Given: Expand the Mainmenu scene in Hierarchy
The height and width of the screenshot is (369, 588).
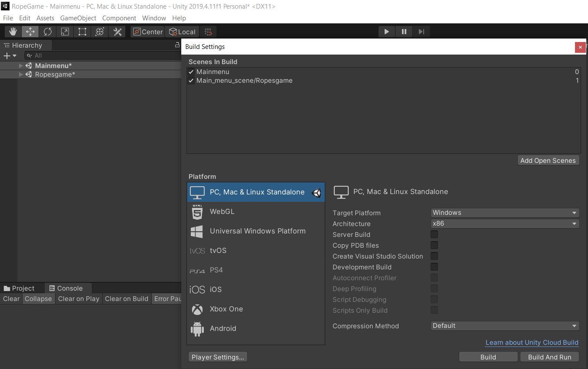Looking at the screenshot, I should click(x=21, y=66).
